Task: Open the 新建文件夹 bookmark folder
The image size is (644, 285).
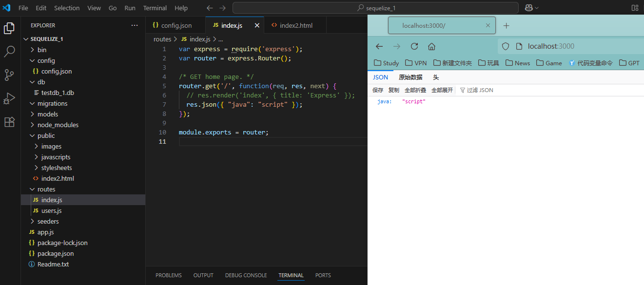Action: click(x=452, y=63)
